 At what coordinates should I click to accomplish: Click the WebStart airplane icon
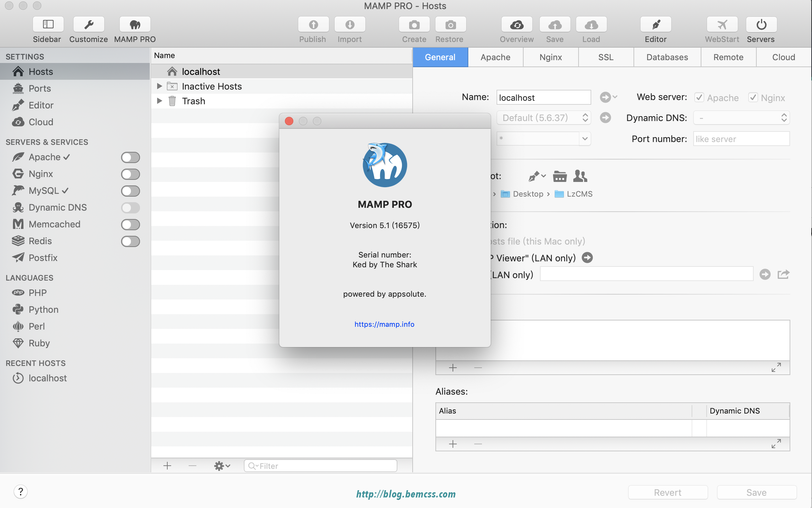[x=722, y=25]
